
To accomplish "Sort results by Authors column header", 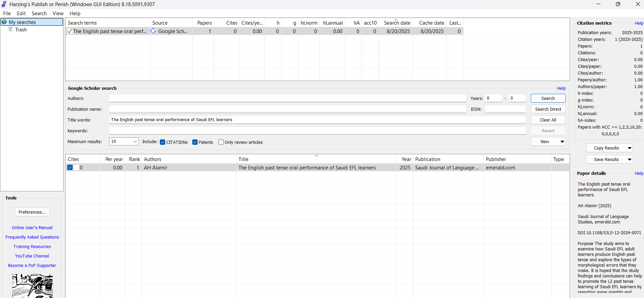I will 189,159.
